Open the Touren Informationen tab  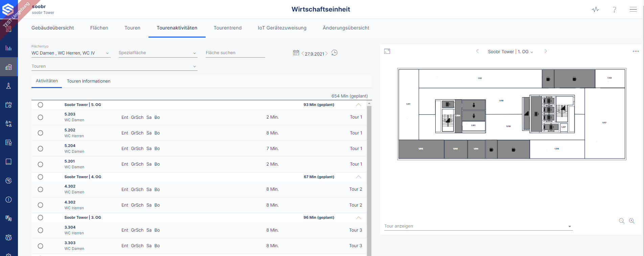[89, 81]
